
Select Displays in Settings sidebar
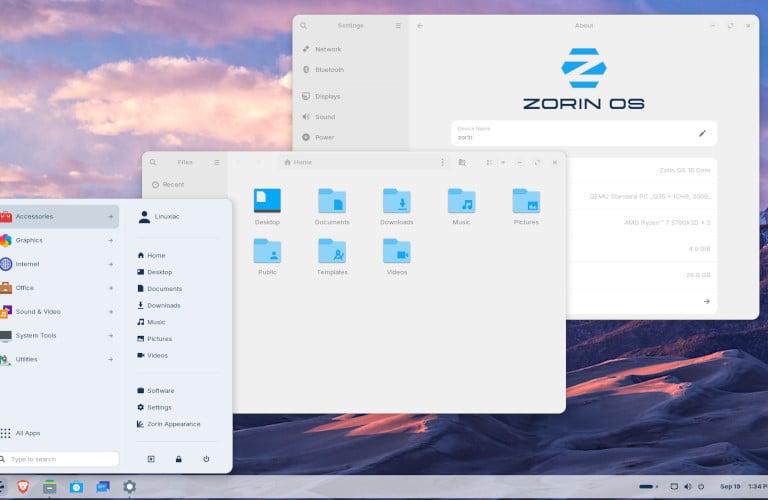[351, 96]
